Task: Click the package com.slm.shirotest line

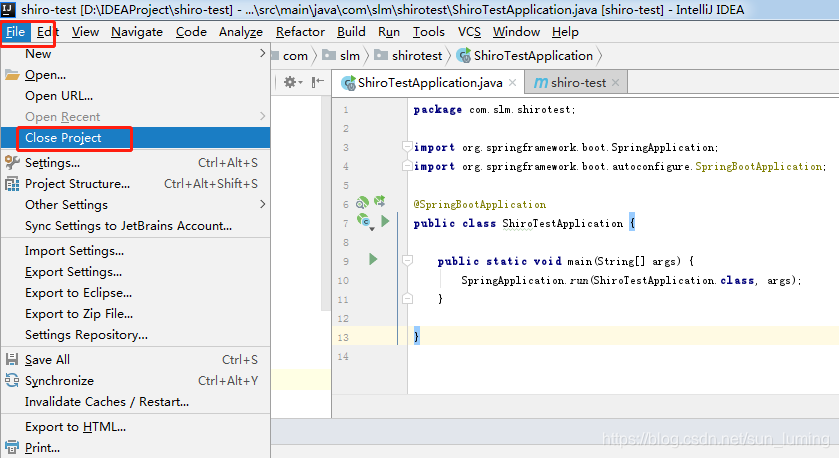Action: (494, 109)
